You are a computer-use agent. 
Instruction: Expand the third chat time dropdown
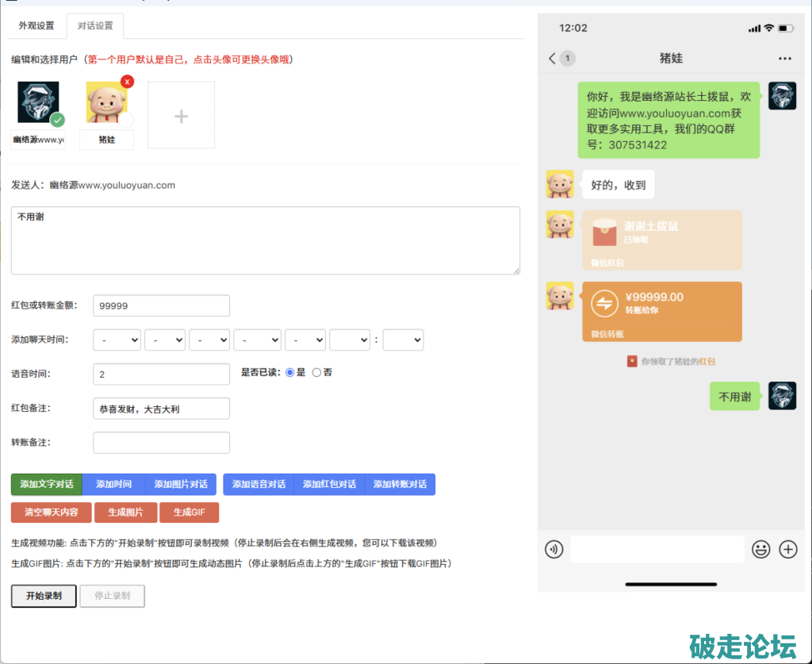click(x=209, y=340)
